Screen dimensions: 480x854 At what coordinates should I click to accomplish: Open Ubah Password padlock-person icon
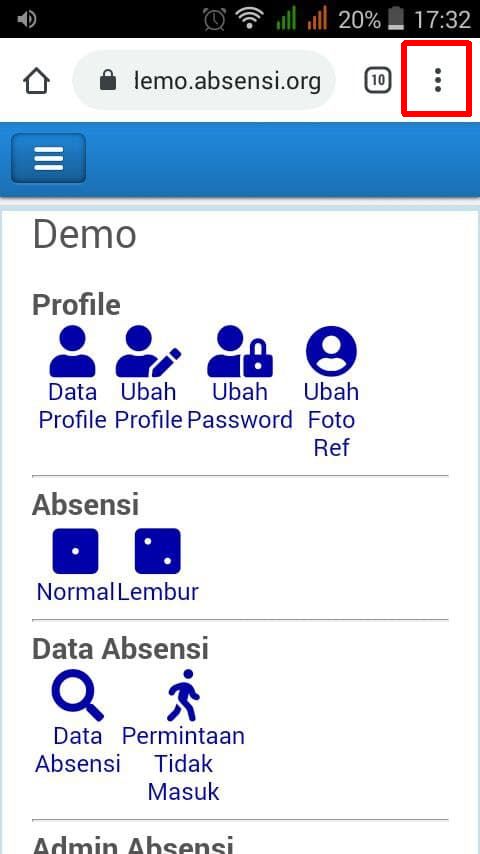click(x=240, y=351)
